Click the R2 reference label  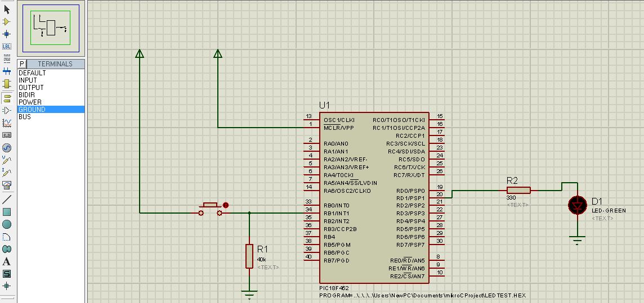point(512,180)
